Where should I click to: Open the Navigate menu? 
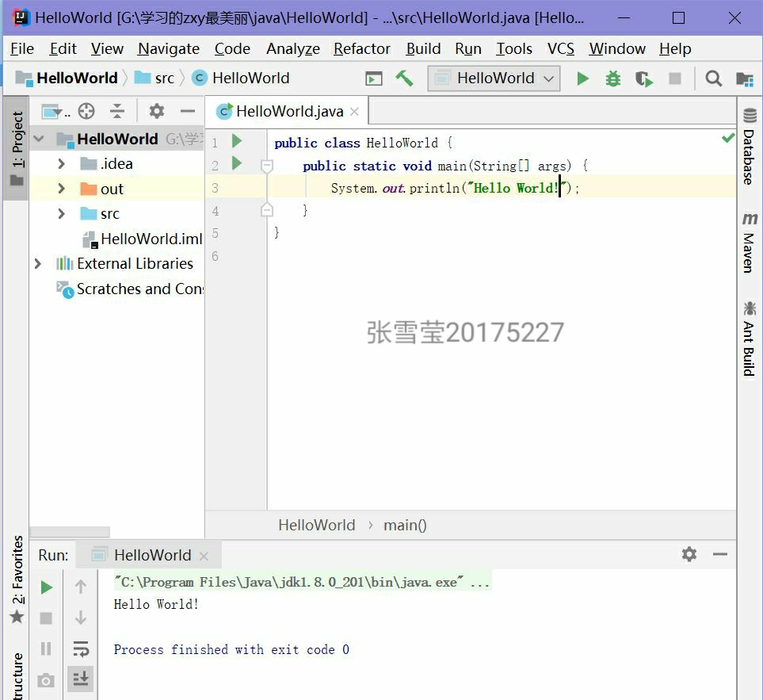(168, 48)
